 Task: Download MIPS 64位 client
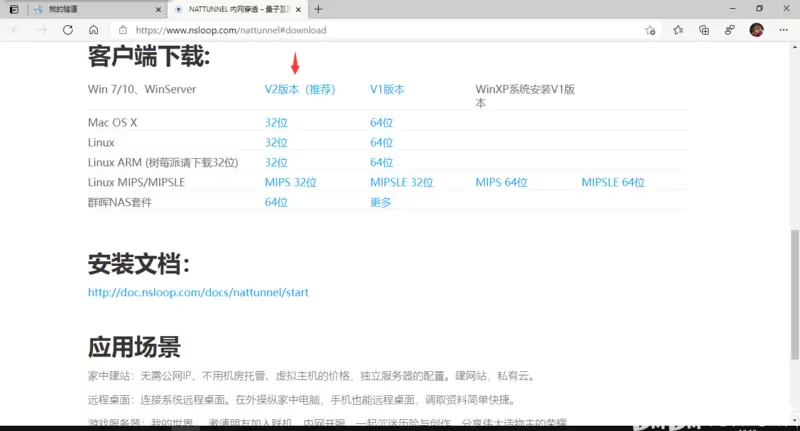click(501, 182)
